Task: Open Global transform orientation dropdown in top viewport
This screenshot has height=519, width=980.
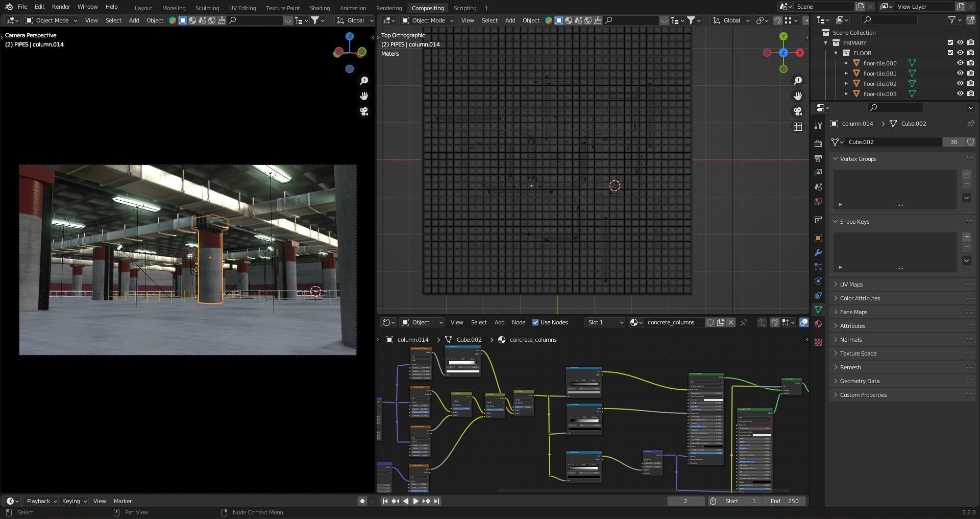Action: click(x=731, y=20)
